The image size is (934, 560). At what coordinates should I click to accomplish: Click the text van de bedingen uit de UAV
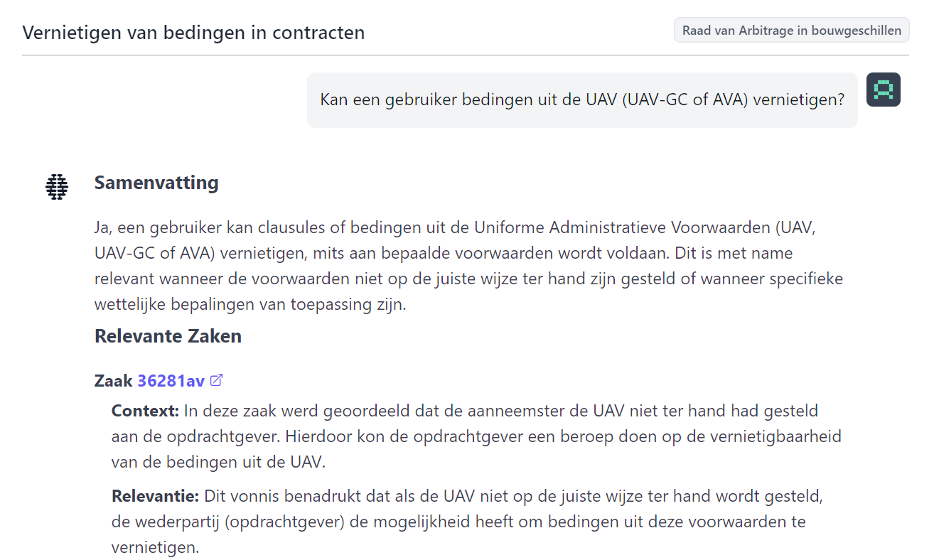pos(218,462)
